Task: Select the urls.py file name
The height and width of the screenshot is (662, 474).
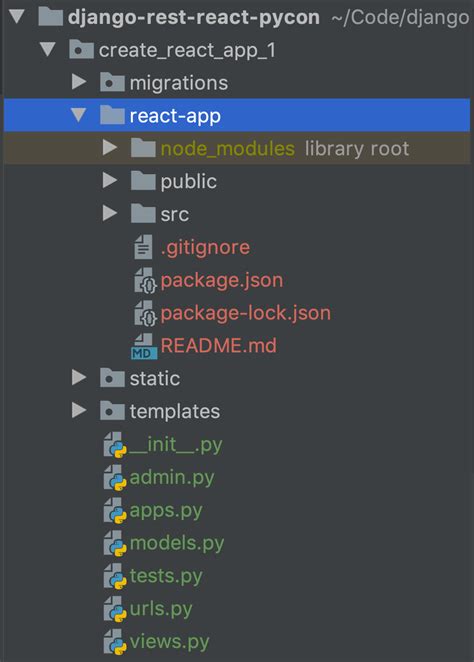Action: (161, 610)
